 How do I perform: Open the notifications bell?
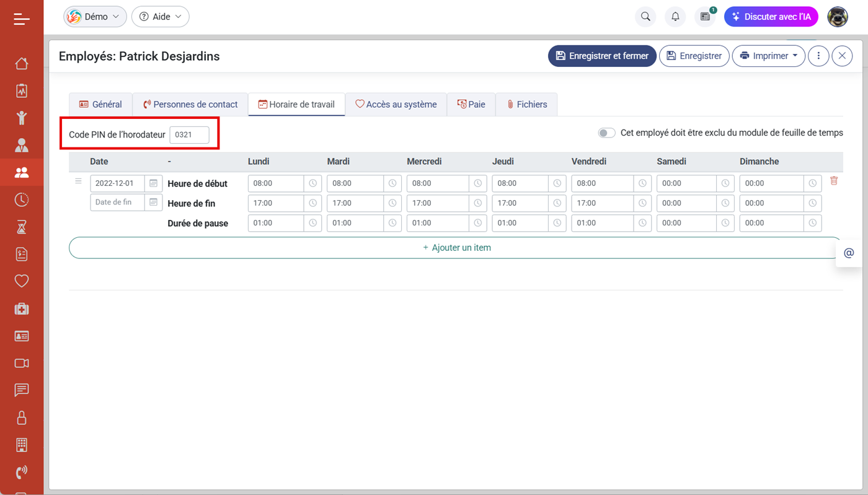point(675,17)
